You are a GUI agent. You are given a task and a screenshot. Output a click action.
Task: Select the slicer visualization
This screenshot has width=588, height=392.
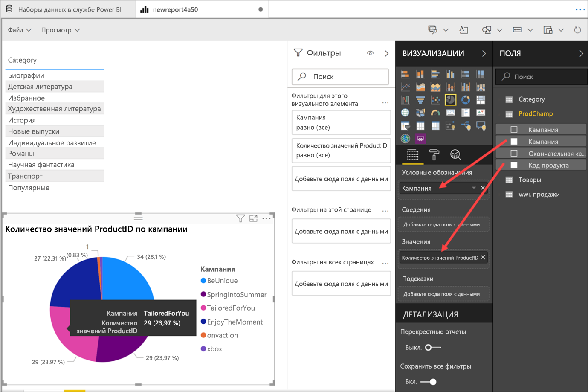(x=405, y=126)
